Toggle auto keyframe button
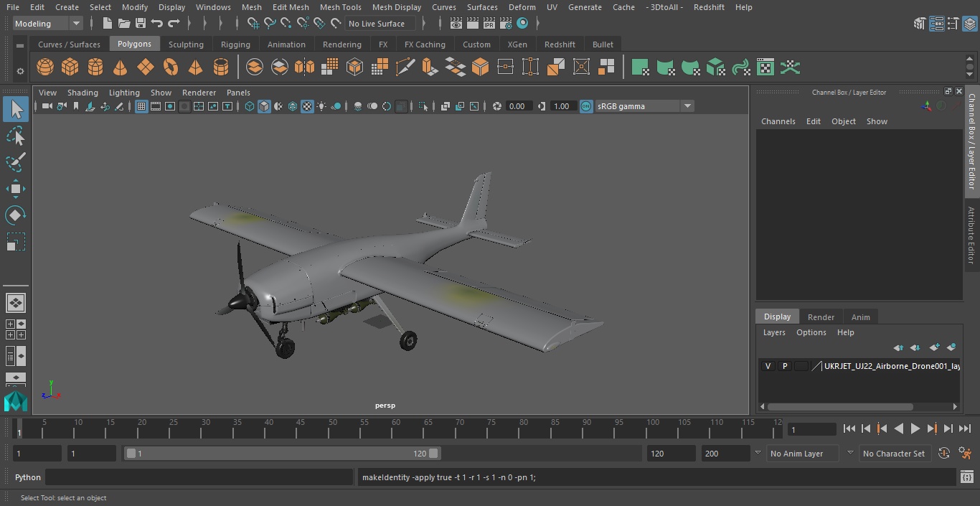This screenshot has height=506, width=980. pyautogui.click(x=944, y=454)
